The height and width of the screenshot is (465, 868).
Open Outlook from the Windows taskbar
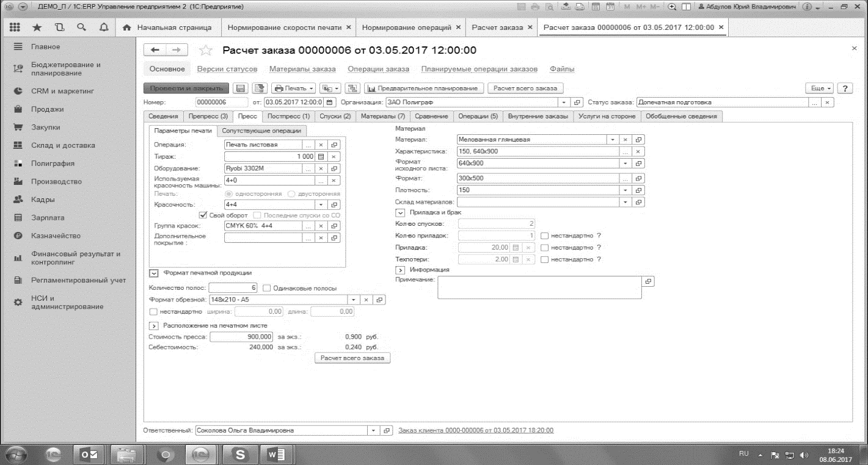click(89, 454)
